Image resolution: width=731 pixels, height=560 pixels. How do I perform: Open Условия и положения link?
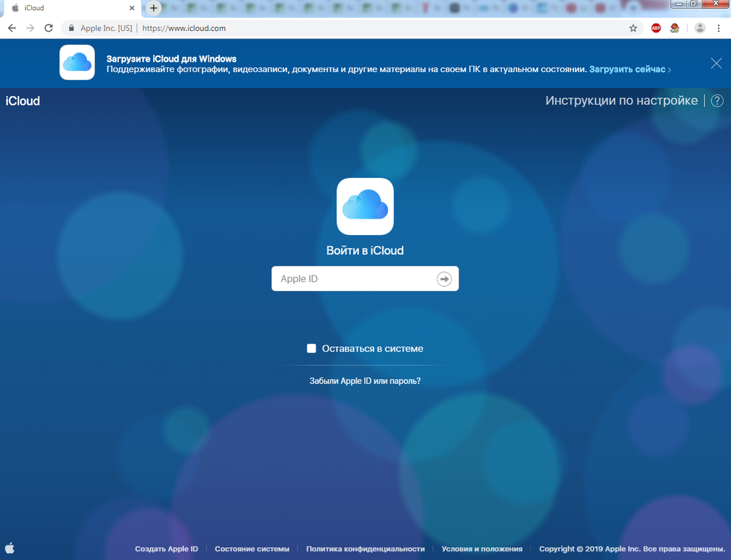click(x=482, y=549)
